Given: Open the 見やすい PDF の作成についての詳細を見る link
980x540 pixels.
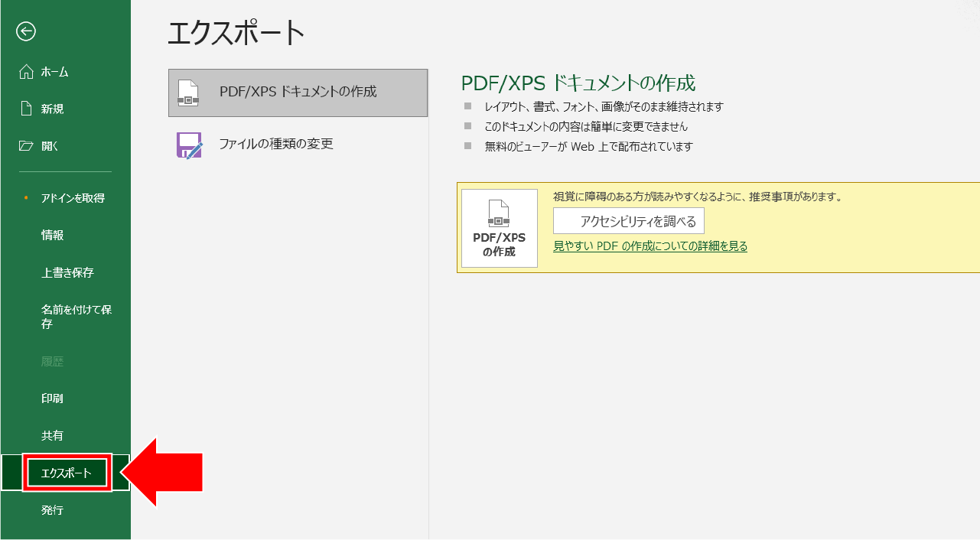Looking at the screenshot, I should tap(650, 246).
